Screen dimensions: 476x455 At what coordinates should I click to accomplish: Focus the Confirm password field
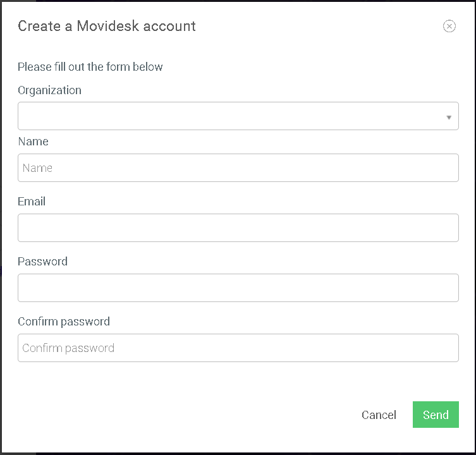tap(238, 348)
